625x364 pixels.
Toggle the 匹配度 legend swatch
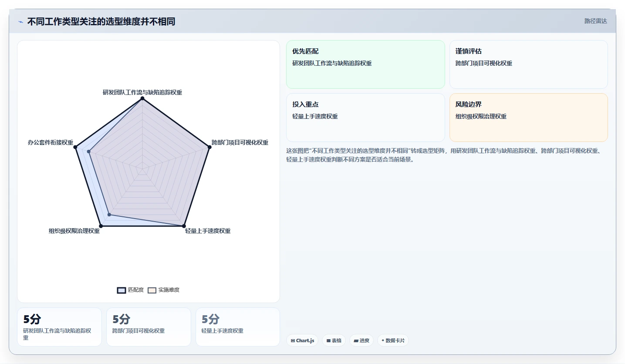point(122,290)
